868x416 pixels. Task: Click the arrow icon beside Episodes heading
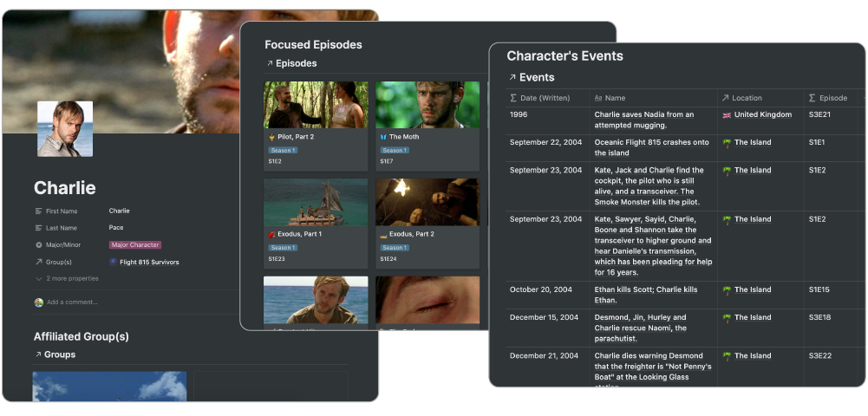pyautogui.click(x=270, y=63)
